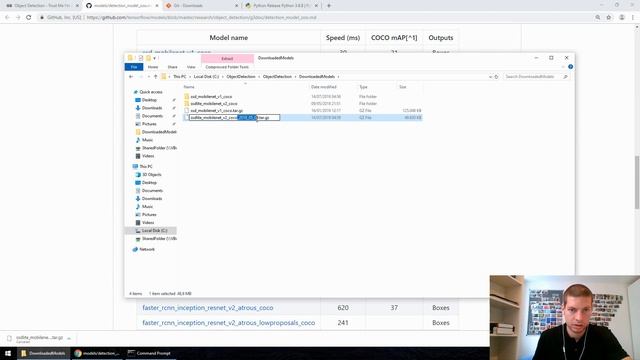Open Command Prompt from the taskbar
The width and height of the screenshot is (640, 360).
click(150, 353)
